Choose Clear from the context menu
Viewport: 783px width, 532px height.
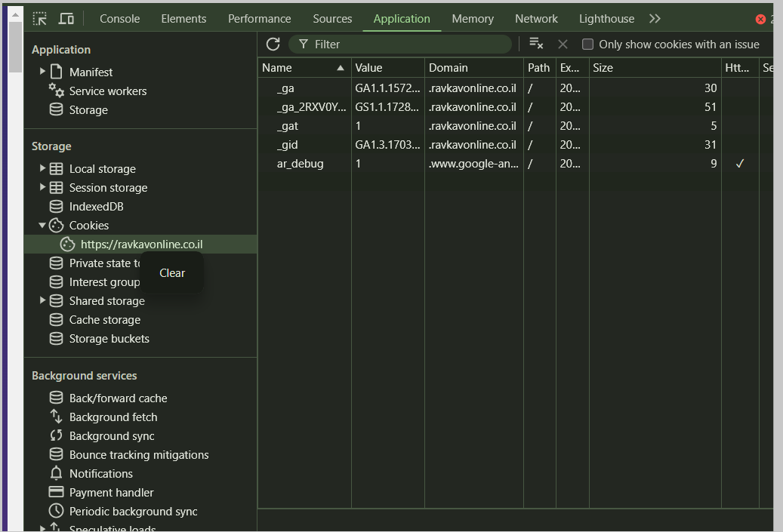[x=172, y=273]
